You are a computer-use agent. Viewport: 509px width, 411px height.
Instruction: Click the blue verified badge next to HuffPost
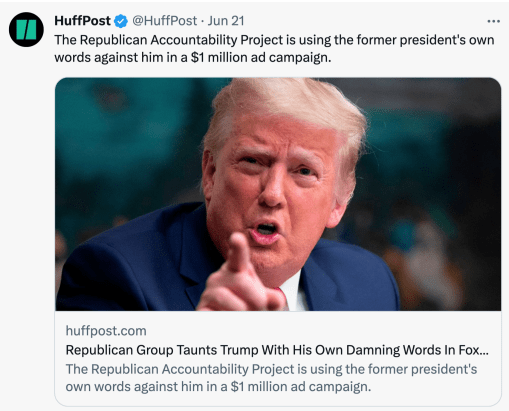(121, 21)
